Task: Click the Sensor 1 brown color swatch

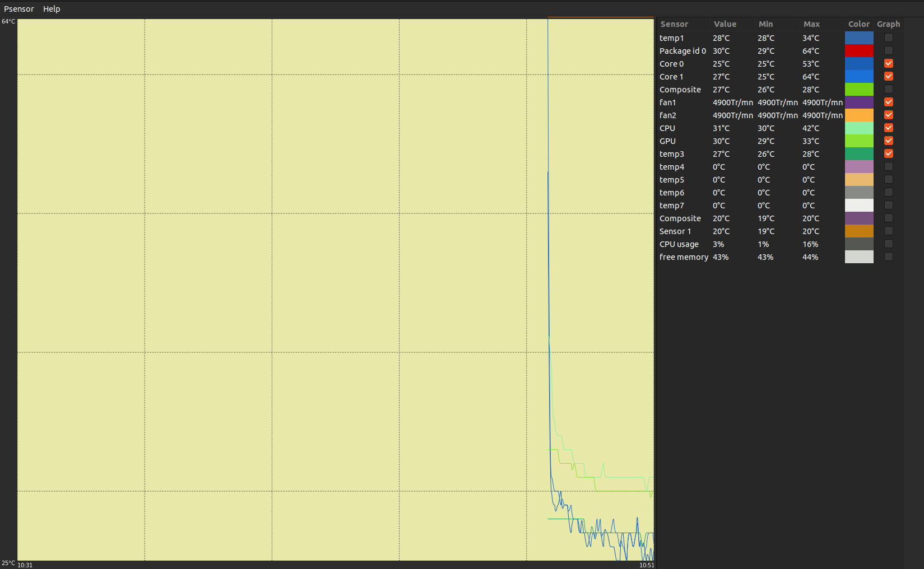Action: pyautogui.click(x=859, y=231)
